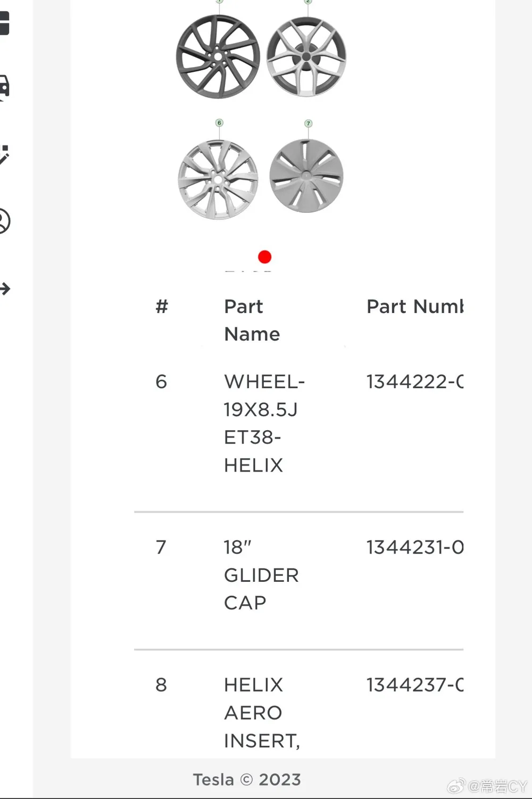532x799 pixels.
Task: Select green callout marker number 6
Action: click(219, 123)
